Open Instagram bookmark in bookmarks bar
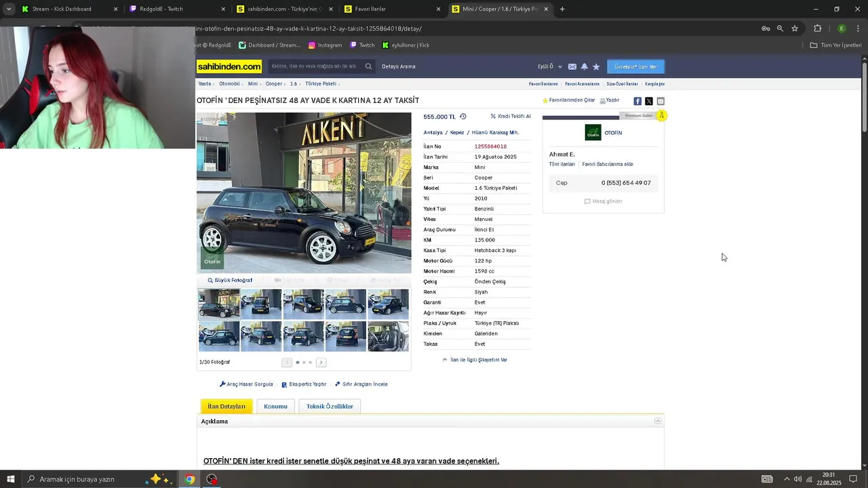 coord(325,45)
